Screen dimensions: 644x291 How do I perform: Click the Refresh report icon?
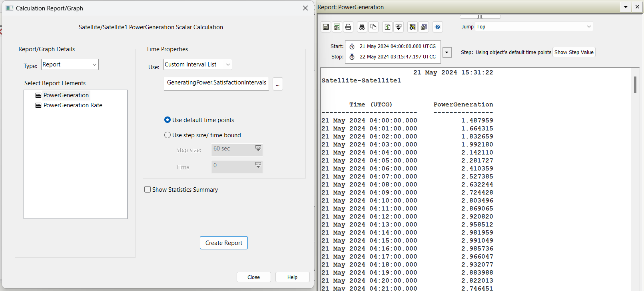pos(387,27)
